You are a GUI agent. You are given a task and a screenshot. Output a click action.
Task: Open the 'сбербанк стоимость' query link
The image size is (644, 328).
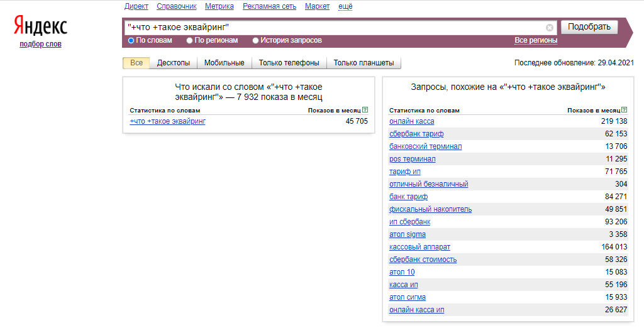423,260
